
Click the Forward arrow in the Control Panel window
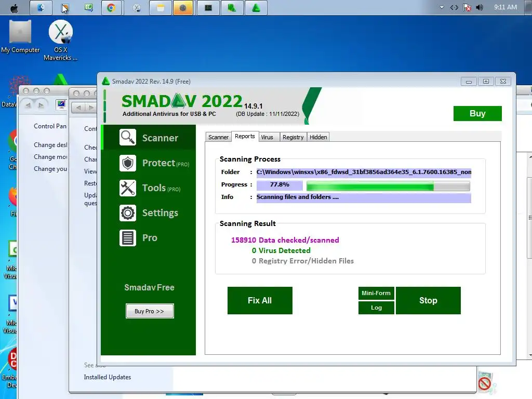click(x=41, y=105)
